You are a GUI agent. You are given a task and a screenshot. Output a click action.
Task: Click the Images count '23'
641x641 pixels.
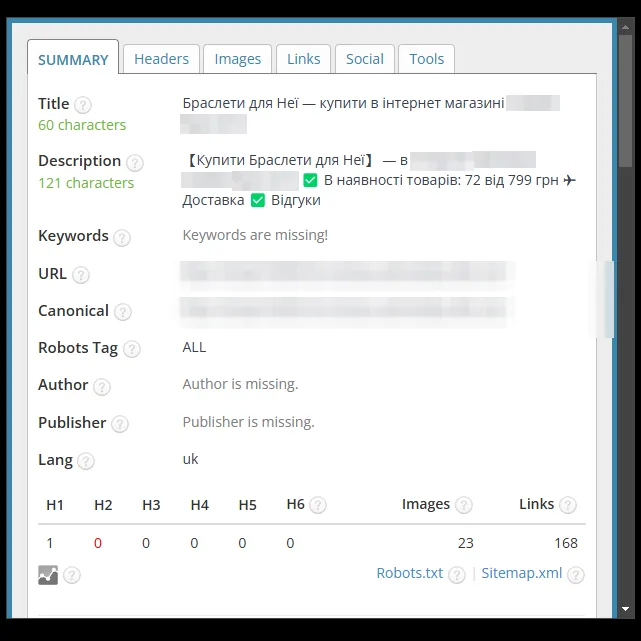pos(466,543)
